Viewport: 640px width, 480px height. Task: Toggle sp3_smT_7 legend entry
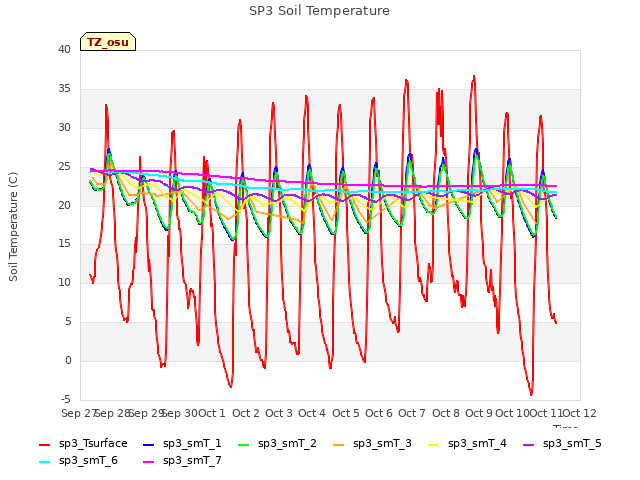pyautogui.click(x=182, y=460)
